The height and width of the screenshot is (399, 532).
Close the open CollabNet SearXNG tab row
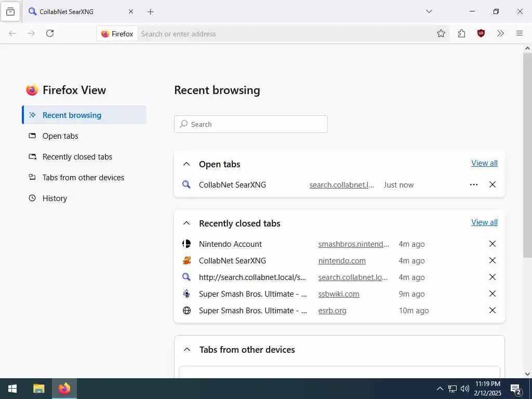point(493,184)
